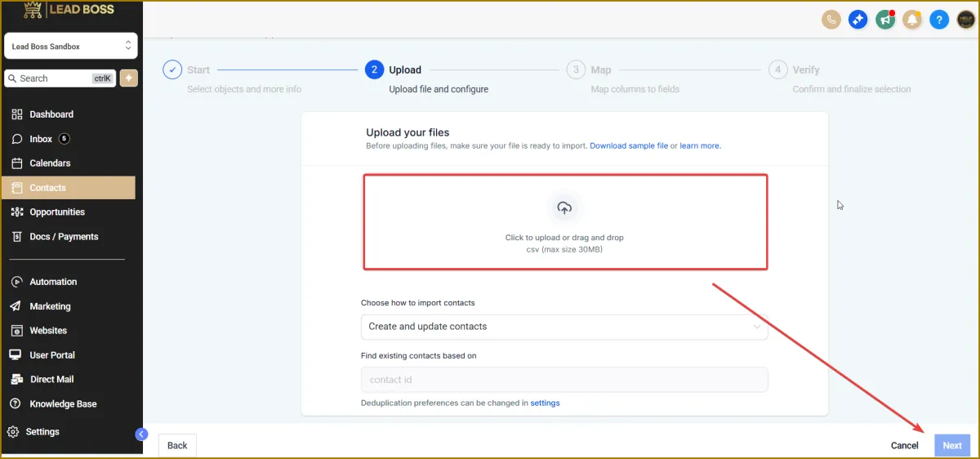This screenshot has height=459, width=980.
Task: Click the "Upload your files" heading
Action: [408, 132]
